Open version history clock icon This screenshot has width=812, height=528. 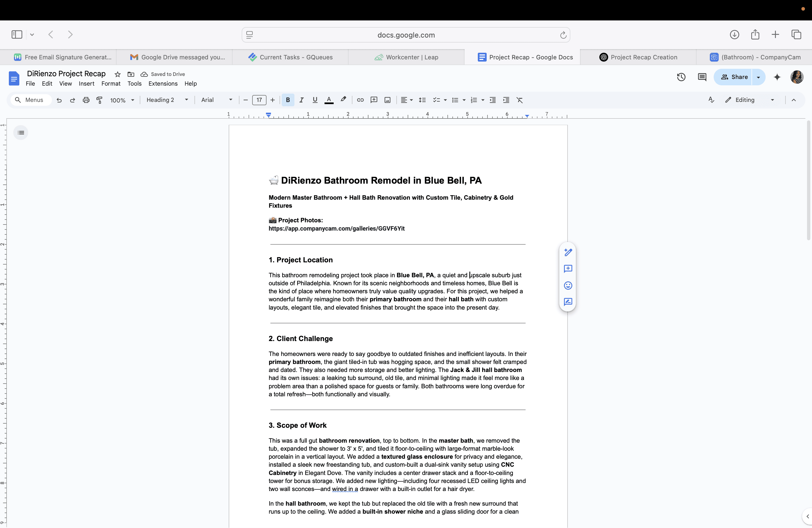tap(681, 77)
